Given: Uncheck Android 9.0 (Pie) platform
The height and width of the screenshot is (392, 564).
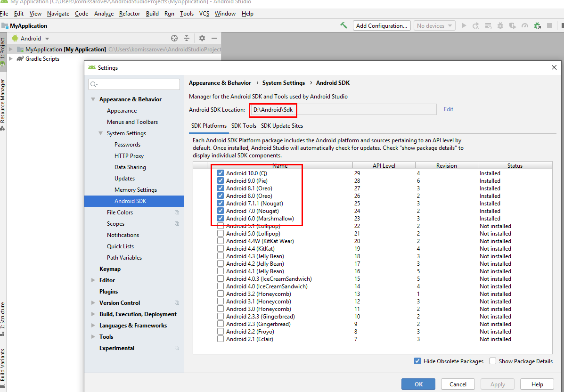Looking at the screenshot, I should [x=221, y=180].
